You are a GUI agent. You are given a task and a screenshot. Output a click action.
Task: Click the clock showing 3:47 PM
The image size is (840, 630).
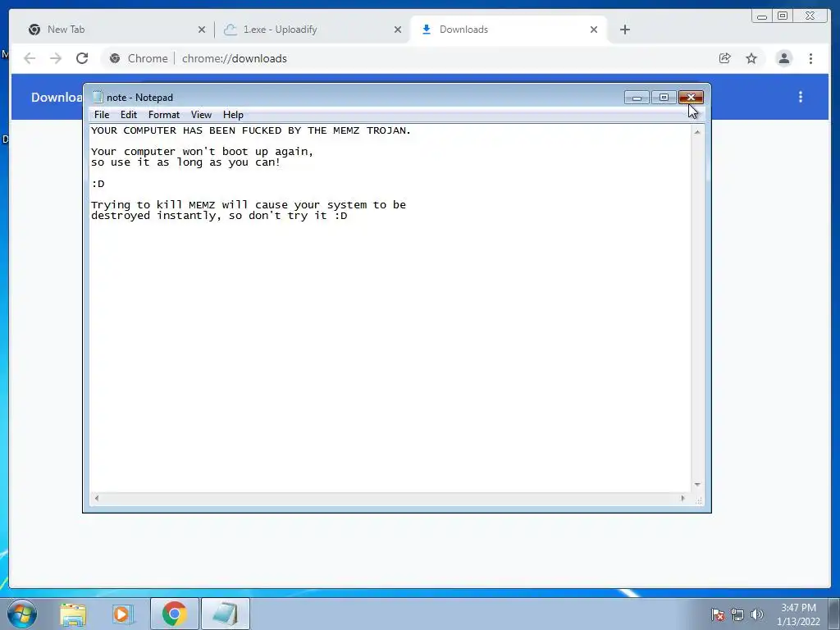coord(798,614)
